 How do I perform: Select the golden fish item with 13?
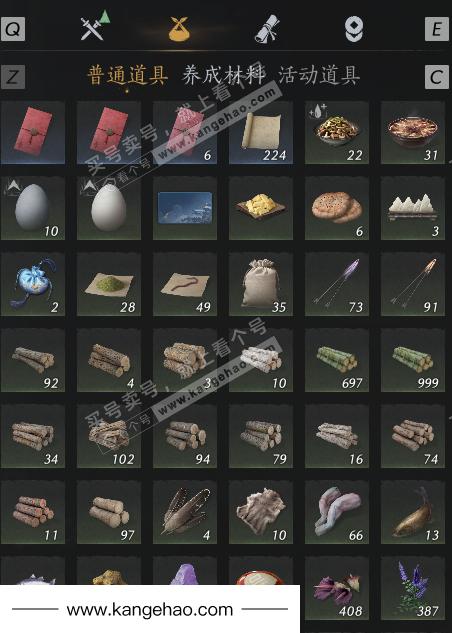coord(413,512)
